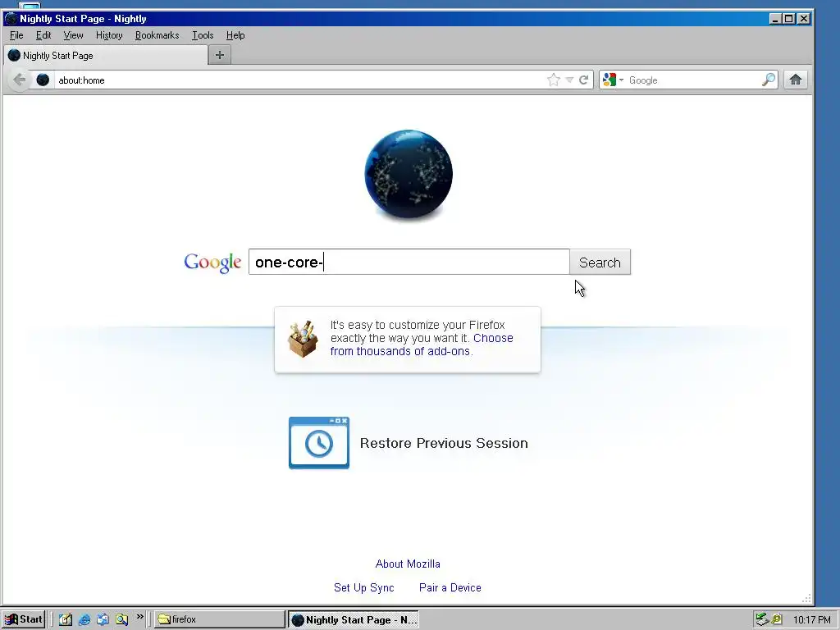Maximize the Nightly window
Viewport: 840px width, 630px height.
[x=789, y=19]
